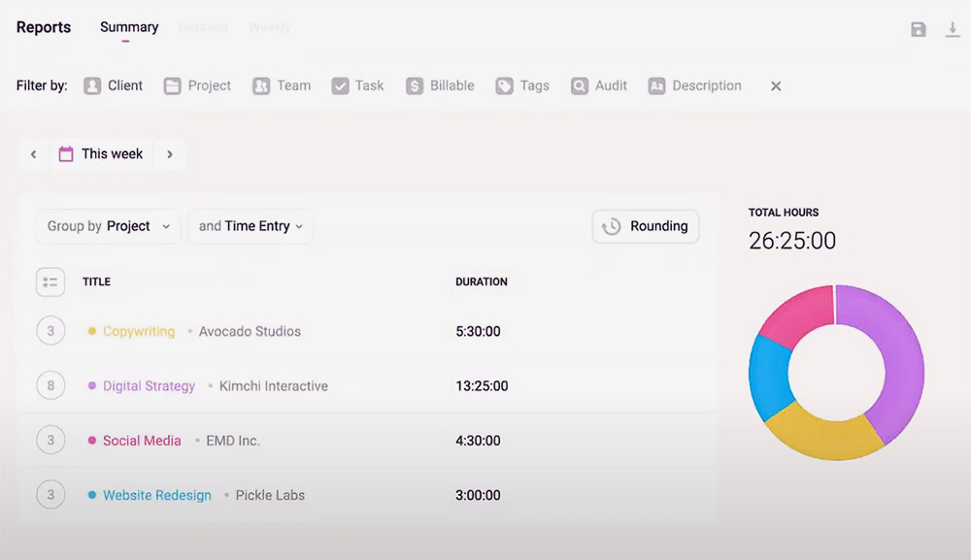Open the Group by Project dropdown

(x=109, y=226)
